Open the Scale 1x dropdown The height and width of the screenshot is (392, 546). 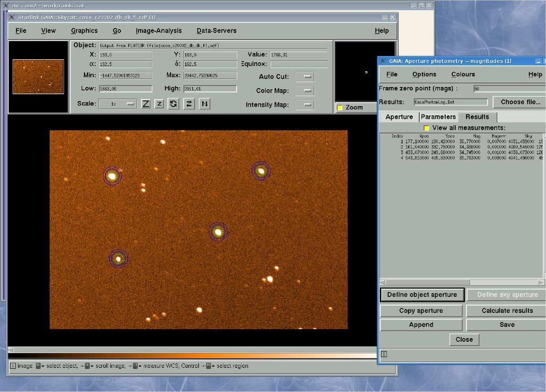(x=117, y=104)
